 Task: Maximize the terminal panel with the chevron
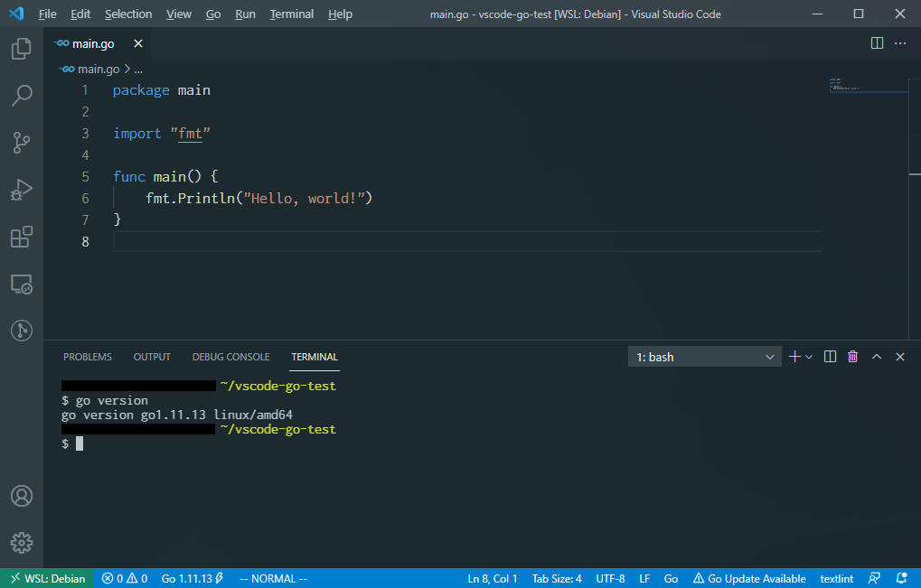click(876, 356)
